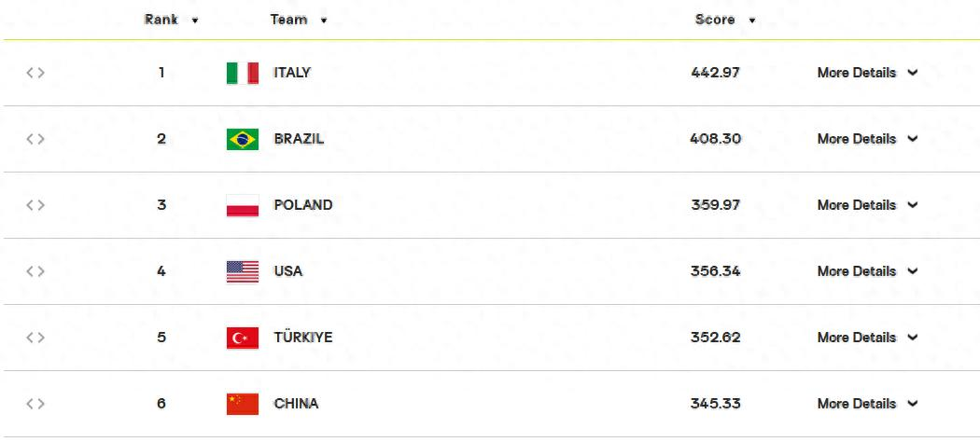Screen dimensions: 980x442
Task: Click the Türkiye flag icon
Action: click(x=243, y=338)
